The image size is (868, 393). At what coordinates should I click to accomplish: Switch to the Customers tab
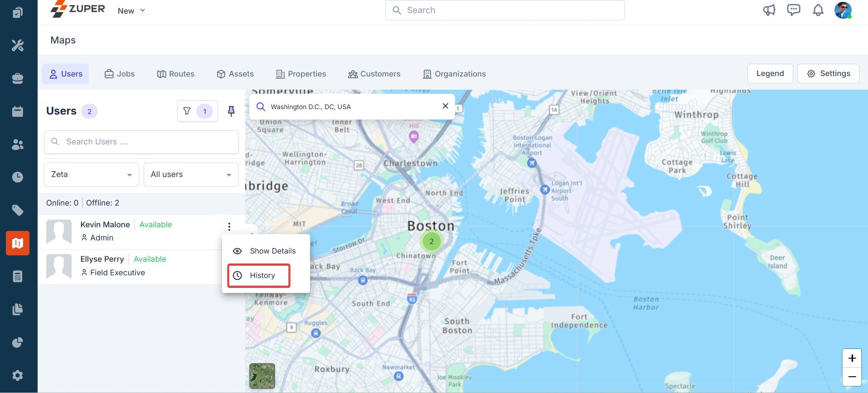tap(374, 74)
